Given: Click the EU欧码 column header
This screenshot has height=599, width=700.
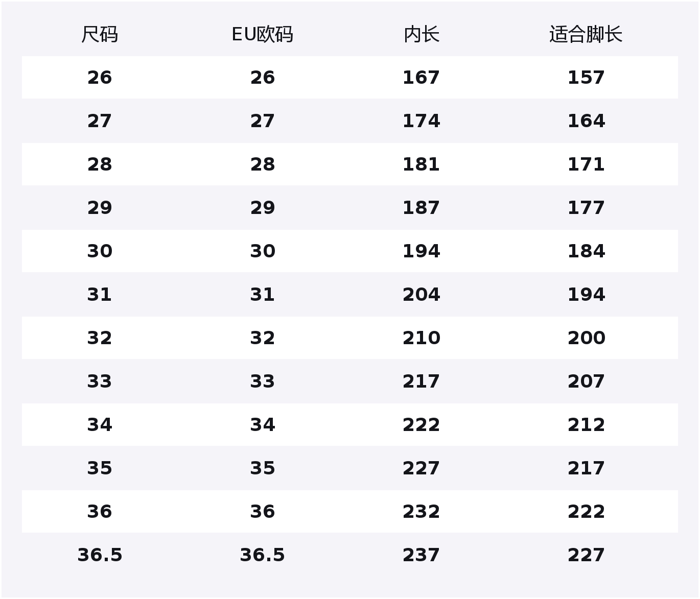Looking at the screenshot, I should [262, 35].
